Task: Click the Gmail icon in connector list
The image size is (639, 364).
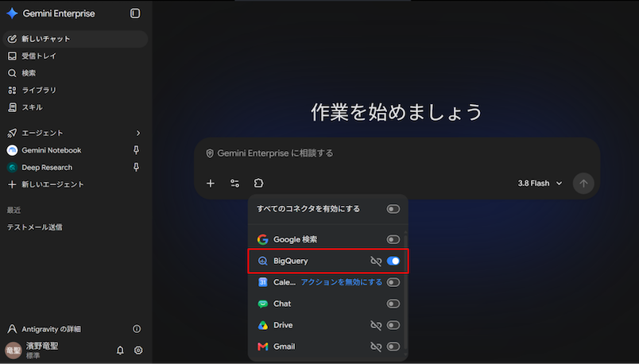Action: pos(263,347)
